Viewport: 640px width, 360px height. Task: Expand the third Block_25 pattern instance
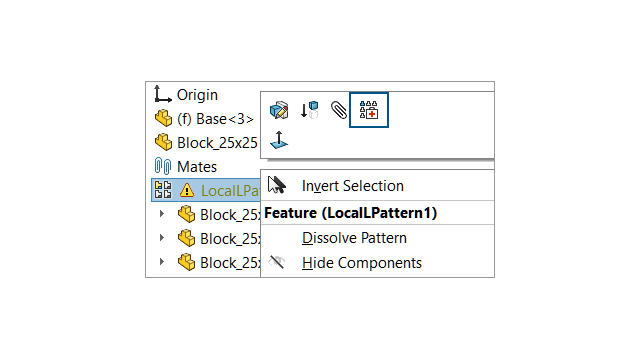coord(162,262)
